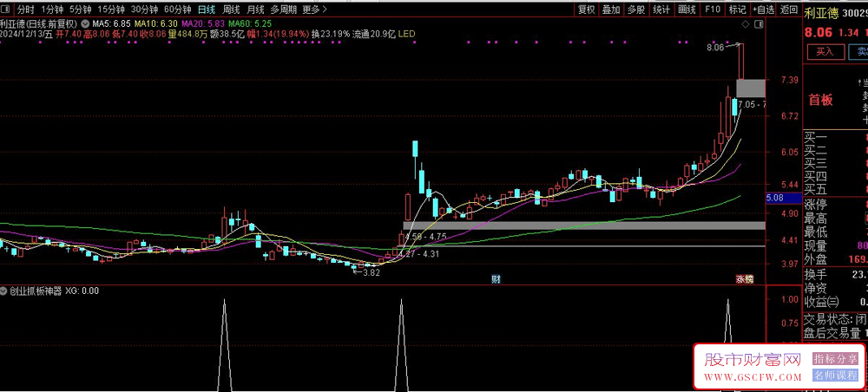Click the blue 5.08 price axis marker
This screenshot has width=868, height=392.
783,198
